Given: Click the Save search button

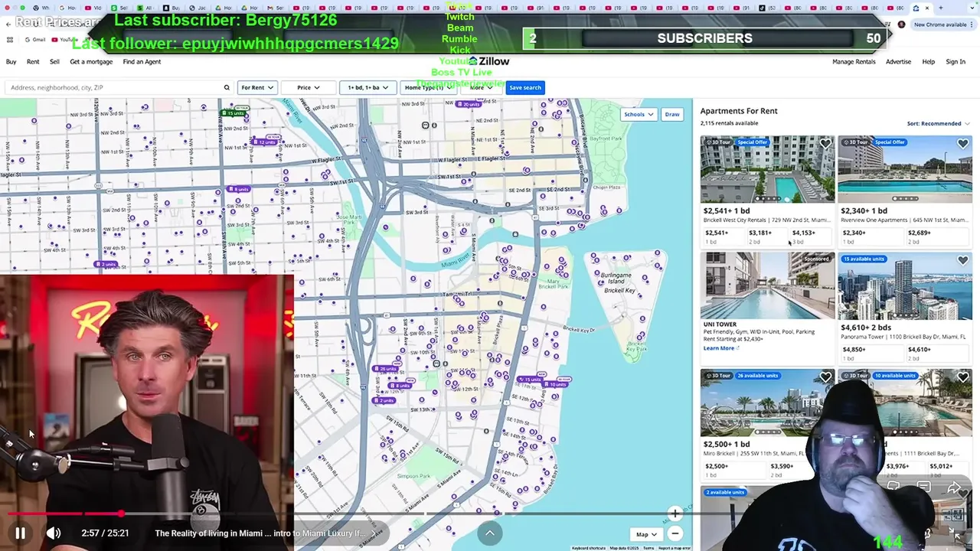Looking at the screenshot, I should [x=525, y=87].
